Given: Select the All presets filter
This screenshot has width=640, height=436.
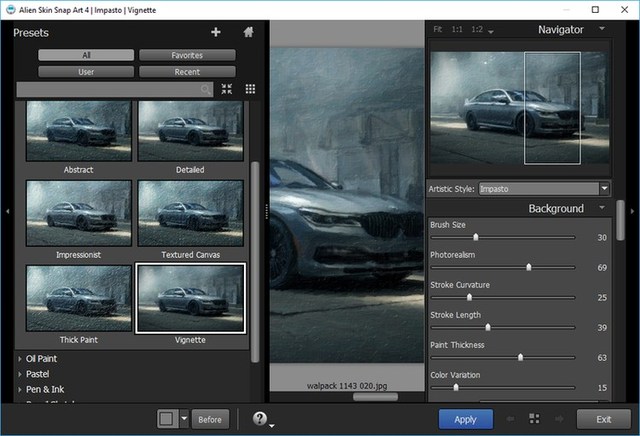Looking at the screenshot, I should (x=85, y=55).
